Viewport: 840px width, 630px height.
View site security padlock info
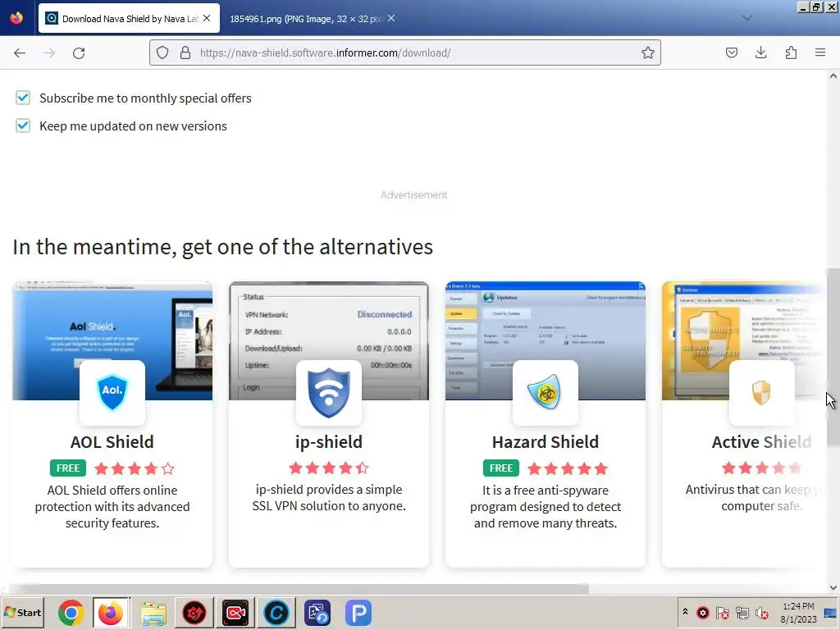coord(185,52)
